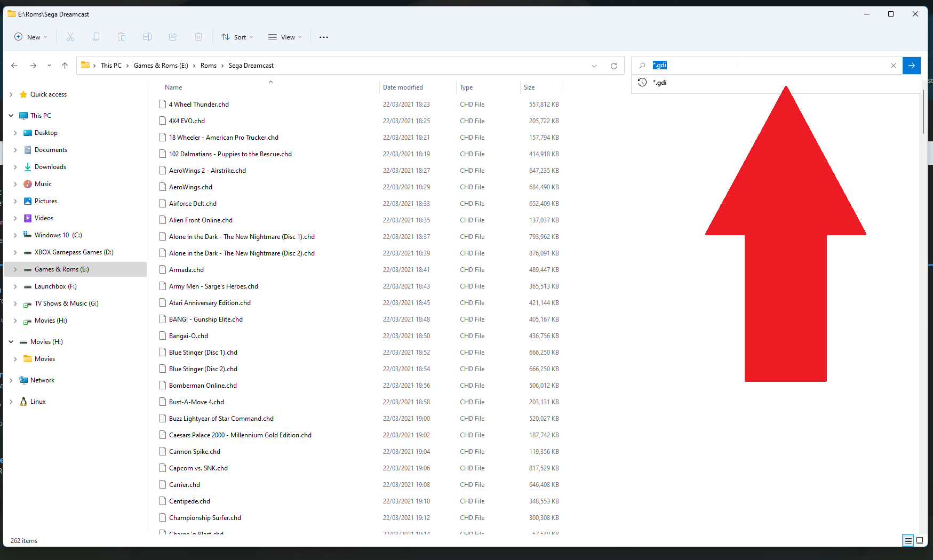Select Launchbox (F:) drive

(x=55, y=286)
